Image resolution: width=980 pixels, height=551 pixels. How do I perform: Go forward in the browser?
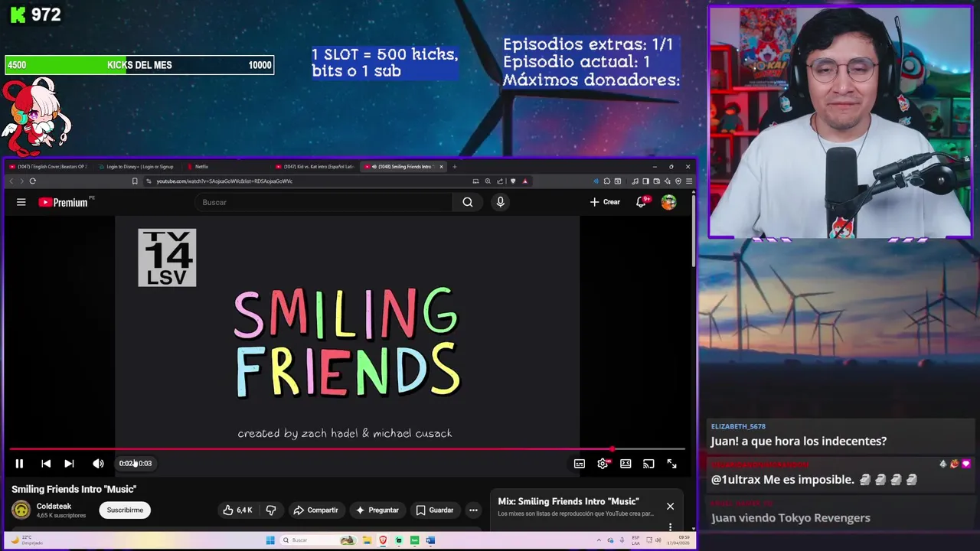tap(21, 181)
